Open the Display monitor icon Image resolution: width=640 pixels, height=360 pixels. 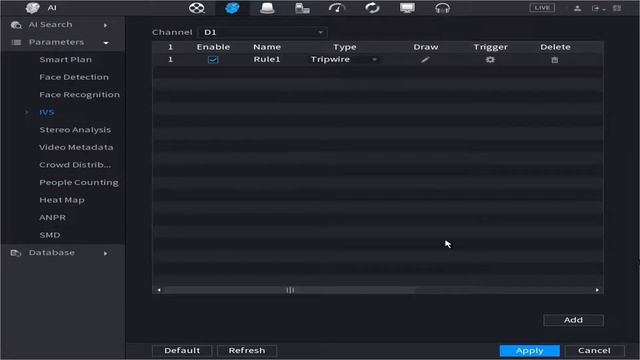tap(407, 8)
